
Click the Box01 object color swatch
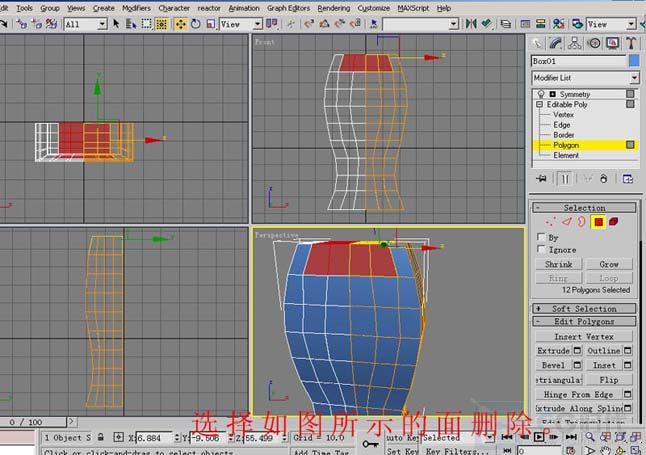634,61
